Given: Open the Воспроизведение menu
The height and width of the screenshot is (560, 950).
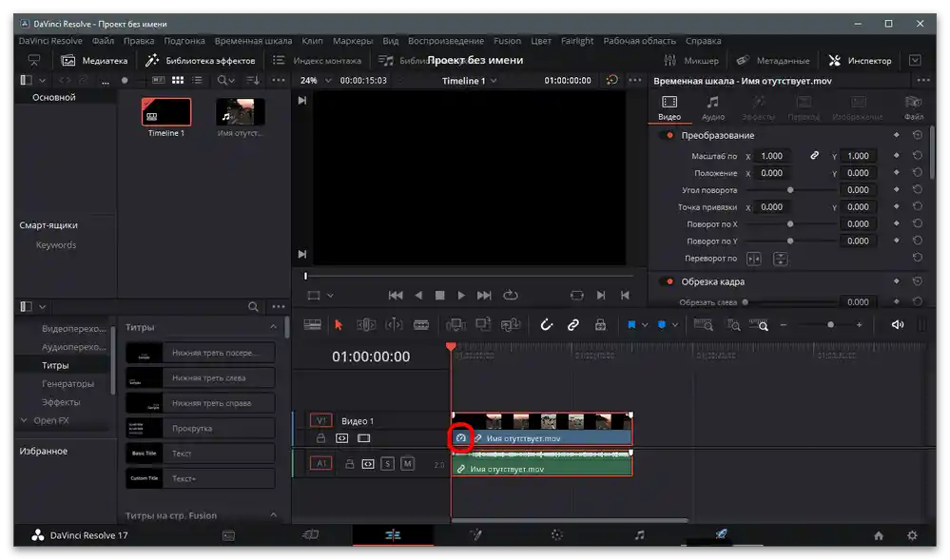Looking at the screenshot, I should (446, 41).
